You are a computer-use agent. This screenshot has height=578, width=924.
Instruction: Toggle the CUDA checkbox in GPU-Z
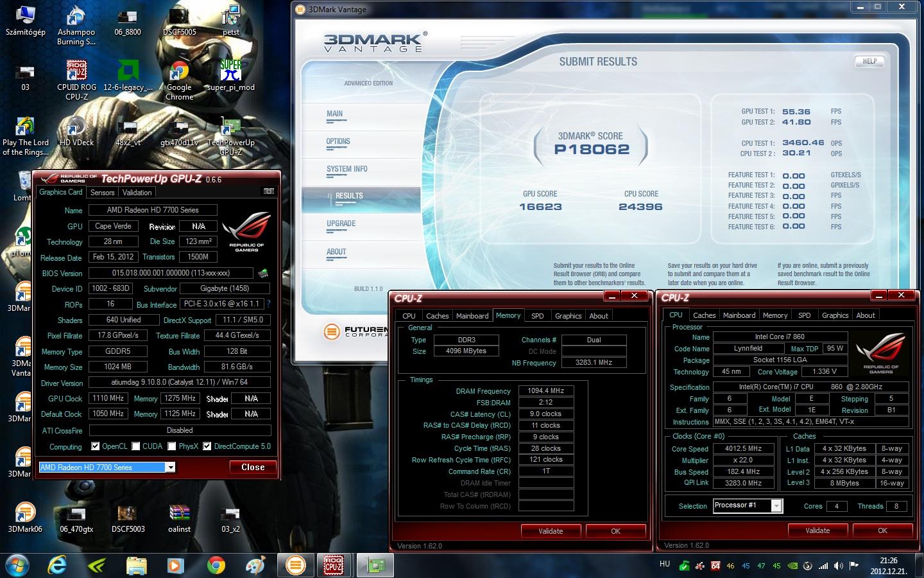point(136,446)
